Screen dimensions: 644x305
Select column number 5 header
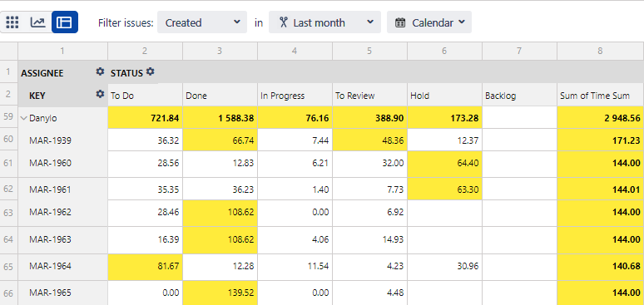pos(369,51)
